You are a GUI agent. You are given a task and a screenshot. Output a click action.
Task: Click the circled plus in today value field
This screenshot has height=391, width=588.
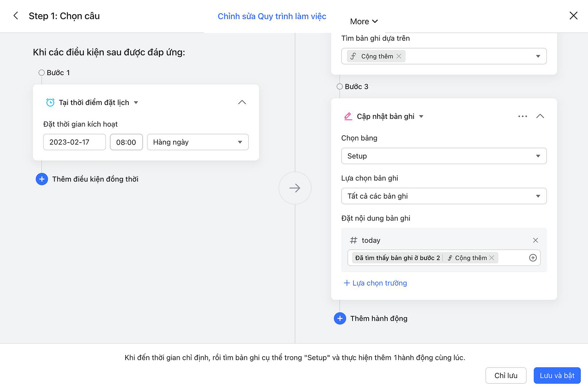pyautogui.click(x=533, y=258)
